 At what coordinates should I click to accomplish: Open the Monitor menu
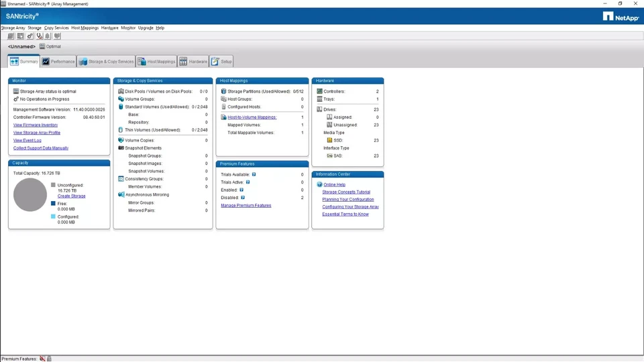coord(128,28)
